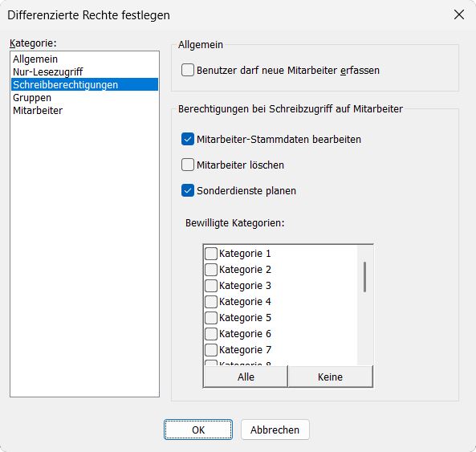Image resolution: width=476 pixels, height=452 pixels.
Task: Check Kategorie 7 checkbox
Action: [x=211, y=350]
